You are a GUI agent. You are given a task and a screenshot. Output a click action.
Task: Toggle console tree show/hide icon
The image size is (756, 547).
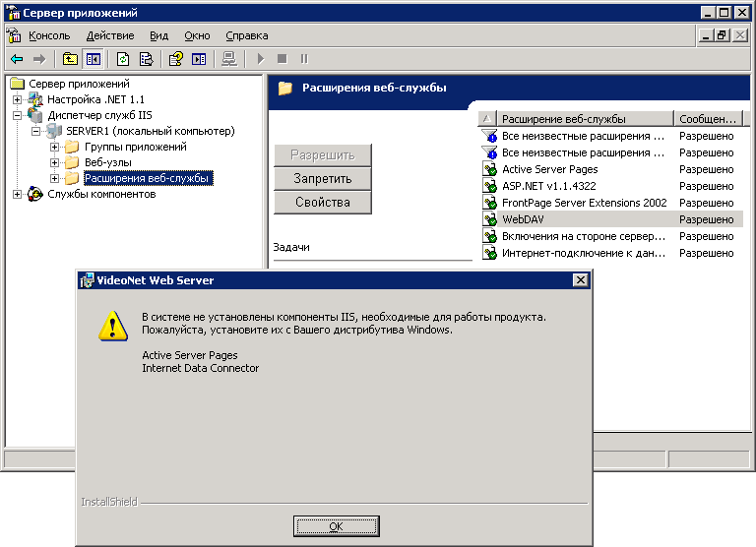click(94, 59)
